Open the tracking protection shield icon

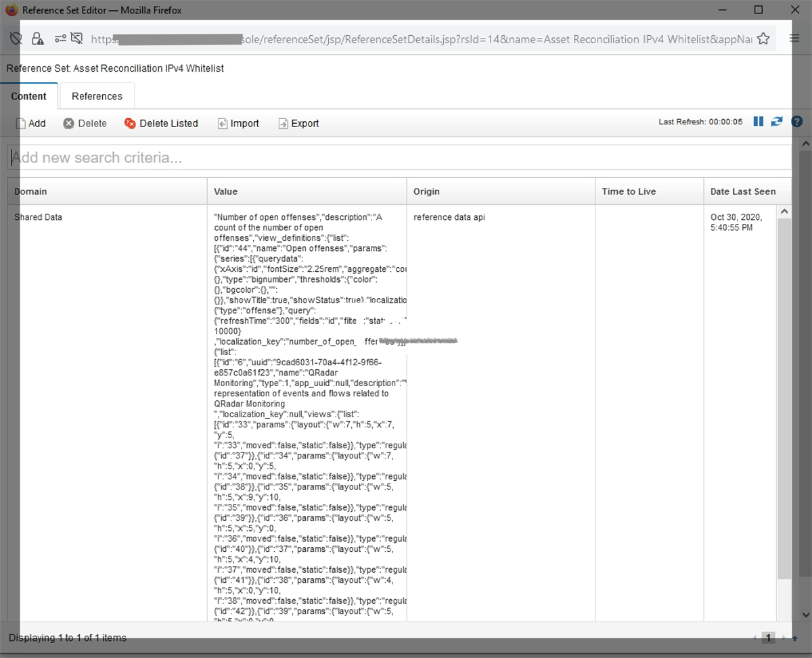[16, 39]
